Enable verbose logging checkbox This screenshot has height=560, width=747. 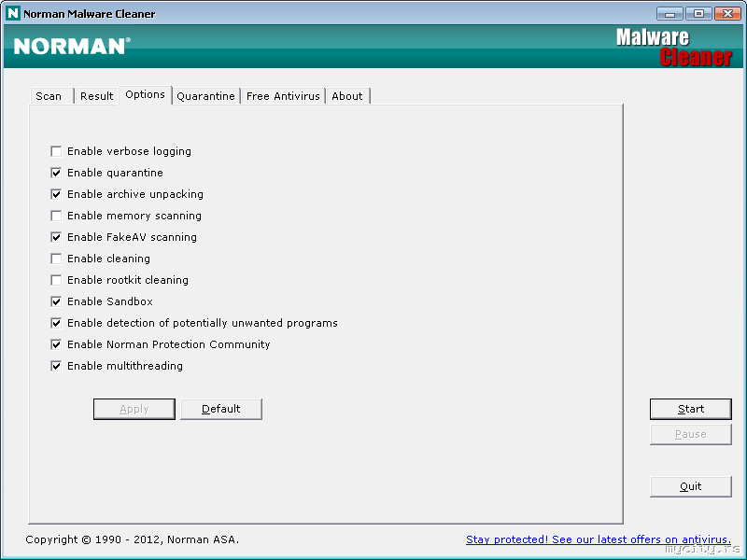(56, 151)
